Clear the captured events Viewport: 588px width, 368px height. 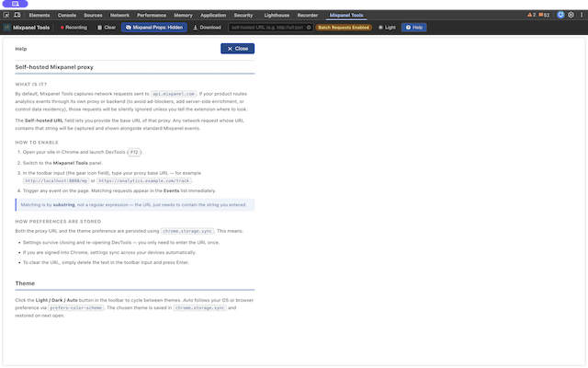pos(107,28)
